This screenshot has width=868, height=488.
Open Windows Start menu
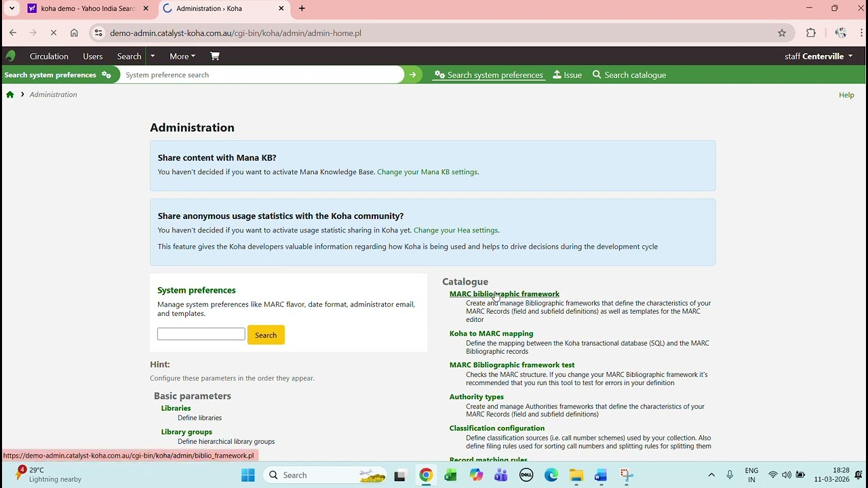tap(248, 475)
